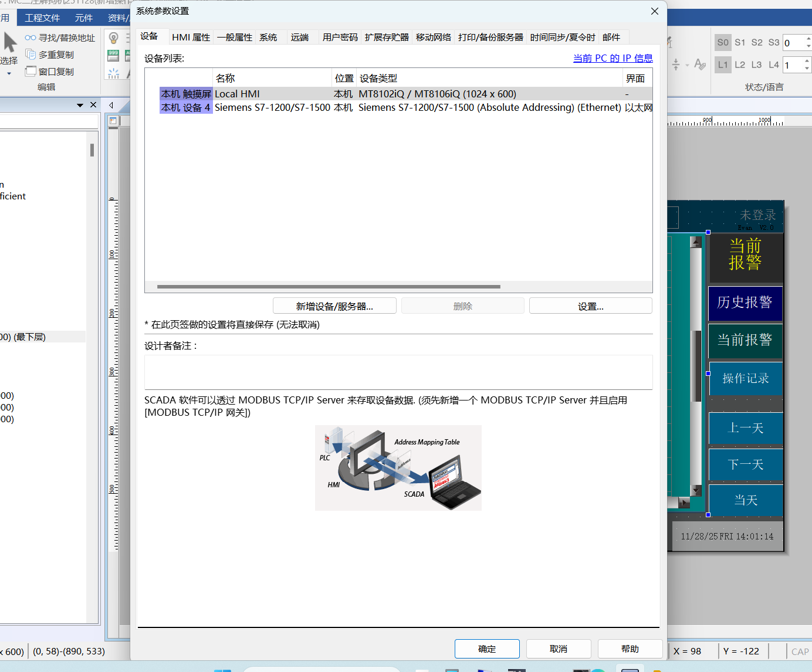Click the green 999 numeric object icon

tap(113, 56)
